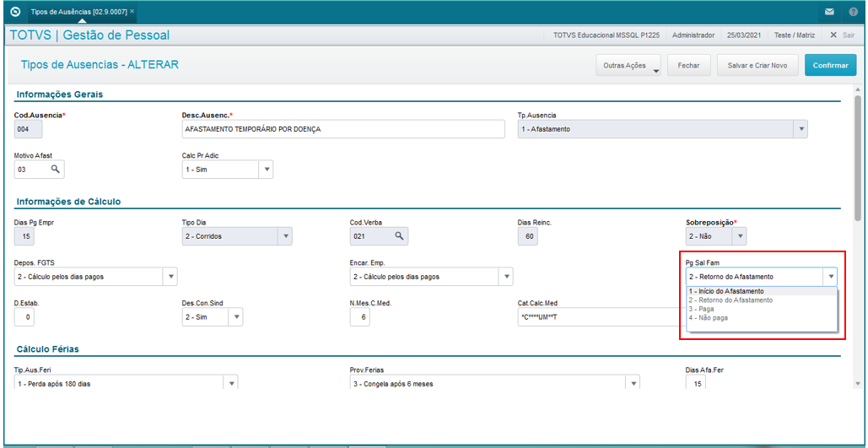Viewport: 868px width, 448px height.
Task: Click the scrollbar up arrow
Action: click(858, 89)
